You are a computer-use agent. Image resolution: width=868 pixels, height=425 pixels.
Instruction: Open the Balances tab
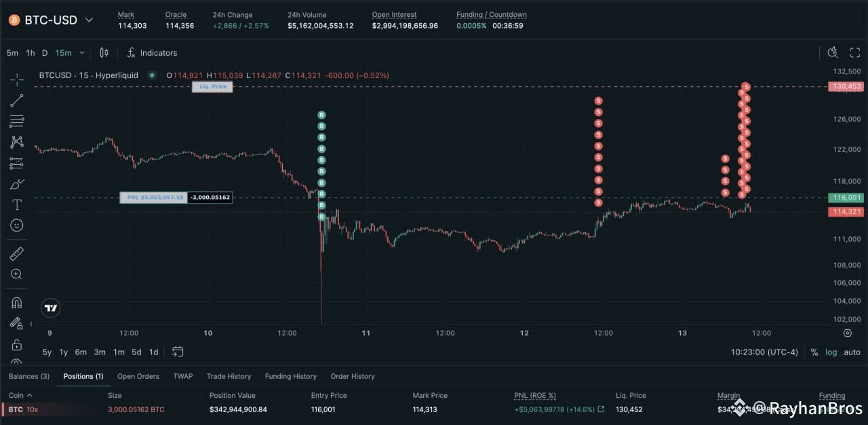tap(28, 376)
